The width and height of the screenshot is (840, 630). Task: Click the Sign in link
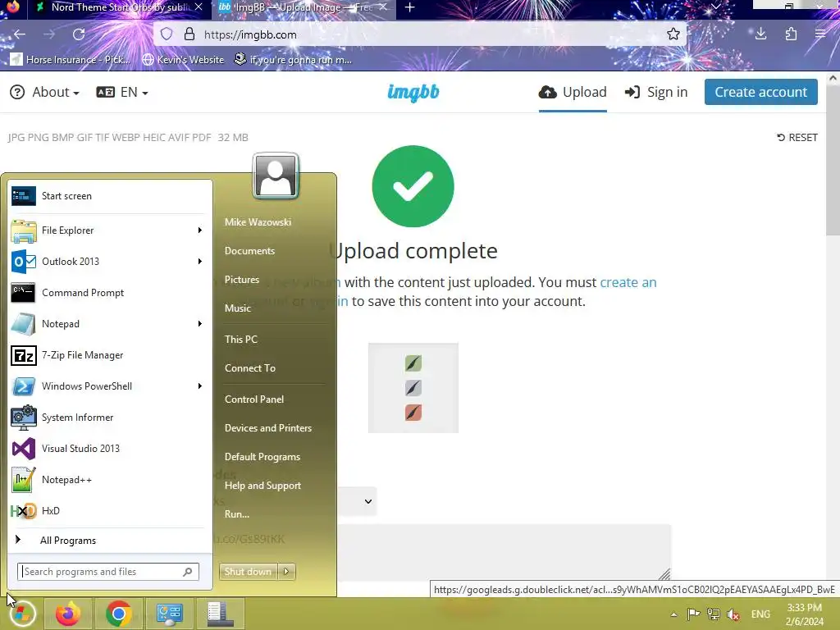click(656, 92)
